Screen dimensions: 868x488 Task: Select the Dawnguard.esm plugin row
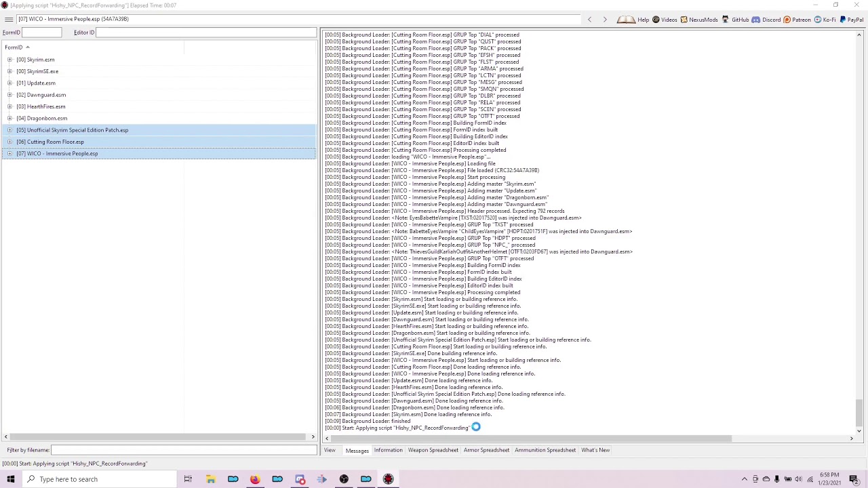tap(159, 95)
